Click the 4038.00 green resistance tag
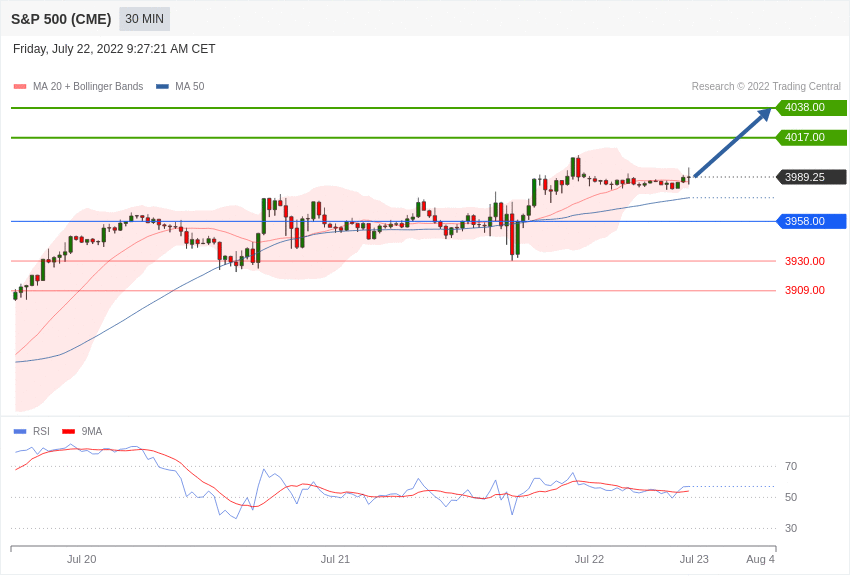Screen dimensions: 850x576 point(812,107)
